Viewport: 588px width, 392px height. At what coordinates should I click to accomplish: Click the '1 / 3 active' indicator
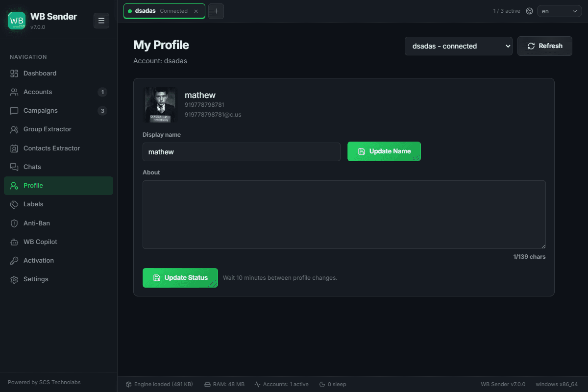tap(507, 11)
